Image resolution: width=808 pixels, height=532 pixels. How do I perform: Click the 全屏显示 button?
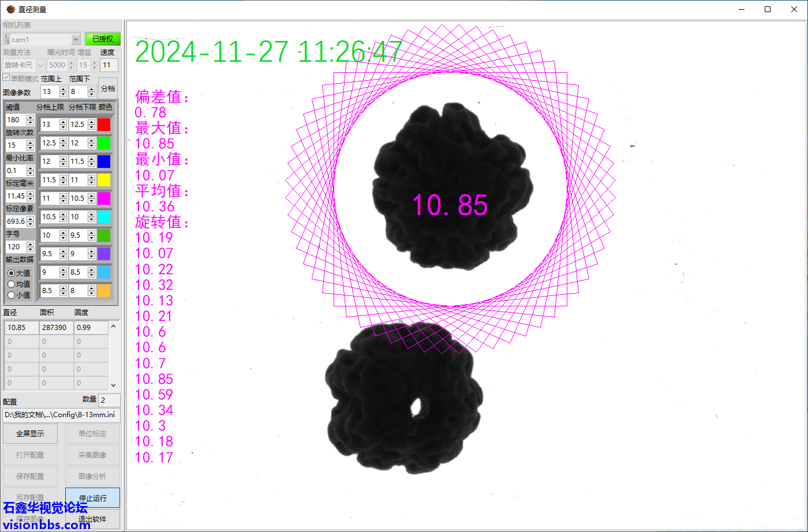(x=30, y=434)
